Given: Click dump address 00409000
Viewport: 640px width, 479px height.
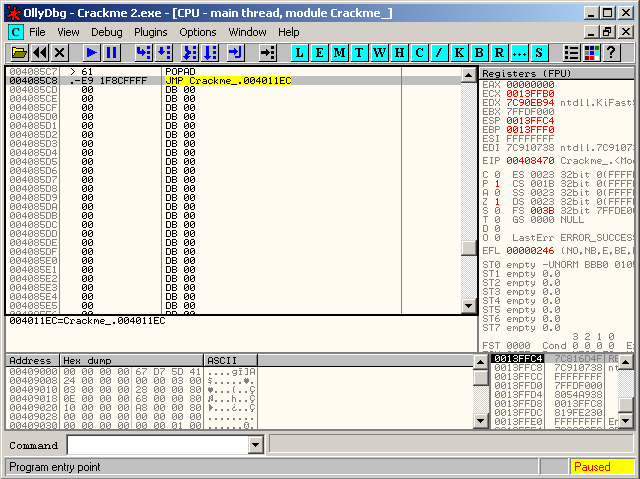Looking at the screenshot, I should click(33, 372).
